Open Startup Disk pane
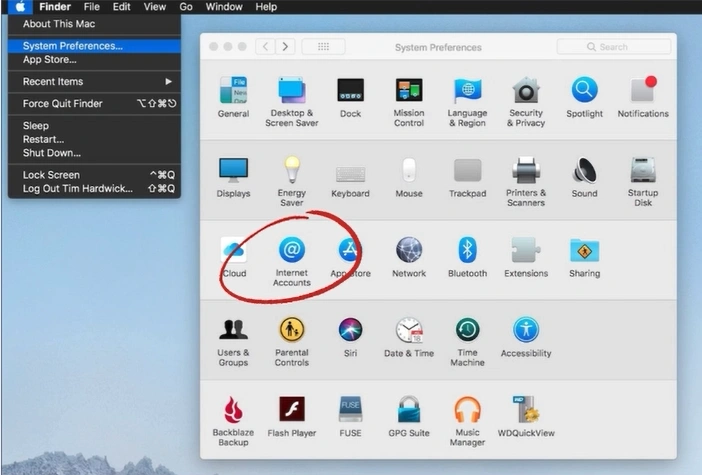The image size is (702, 475). click(x=643, y=181)
